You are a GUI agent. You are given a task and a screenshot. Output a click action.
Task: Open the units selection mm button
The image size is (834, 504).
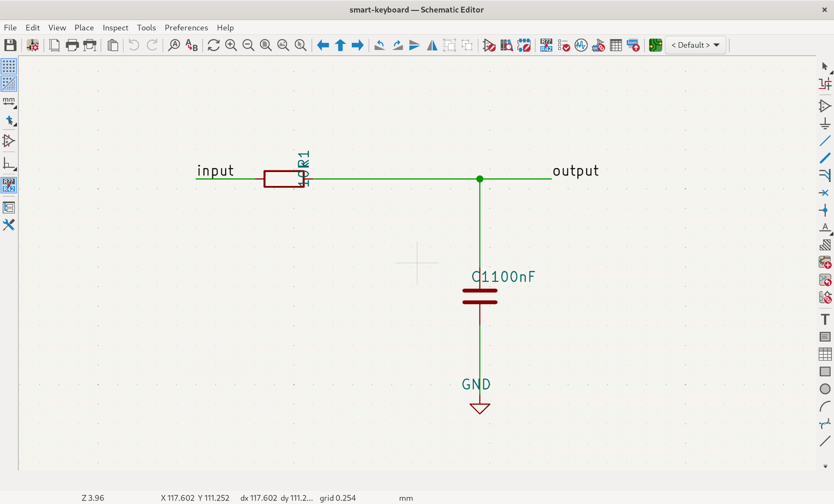(9, 102)
